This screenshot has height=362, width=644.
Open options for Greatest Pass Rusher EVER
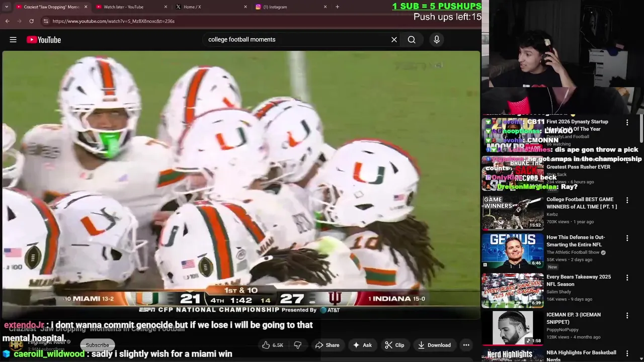coord(627,161)
